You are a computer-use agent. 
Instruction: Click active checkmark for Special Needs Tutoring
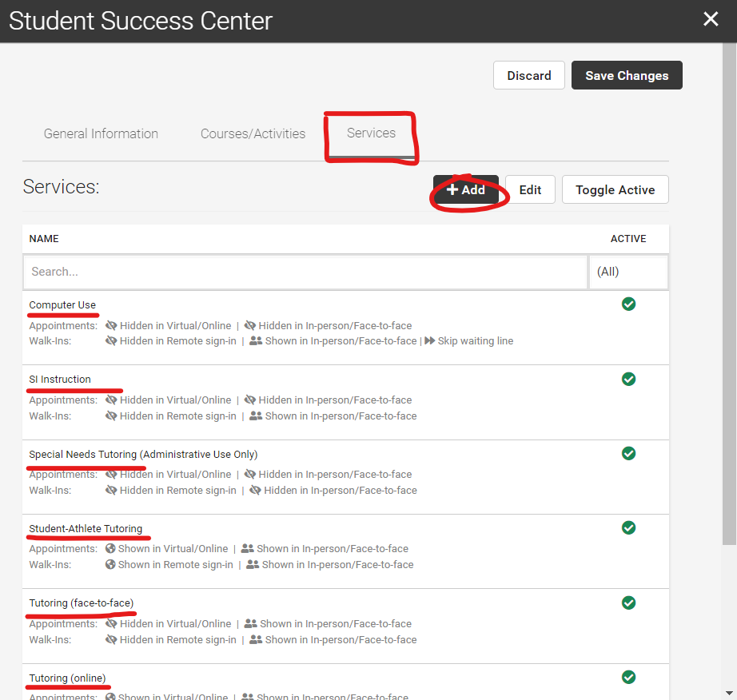click(628, 453)
